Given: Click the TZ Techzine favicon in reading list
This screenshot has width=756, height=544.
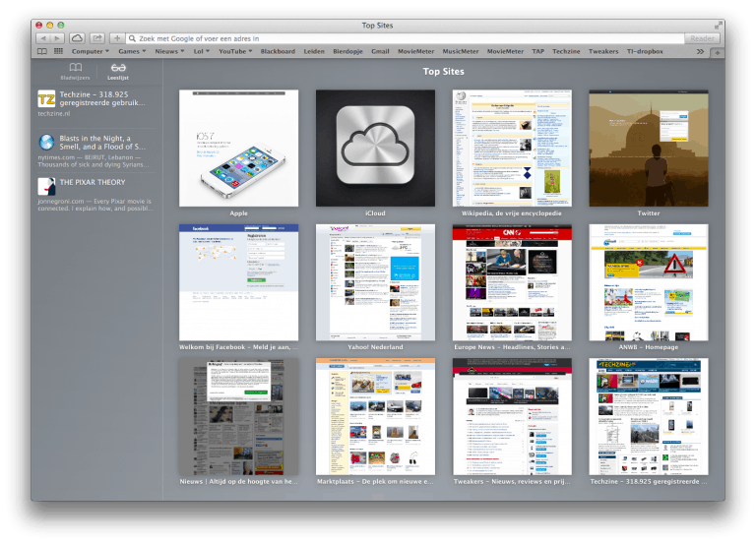Looking at the screenshot, I should (46, 99).
